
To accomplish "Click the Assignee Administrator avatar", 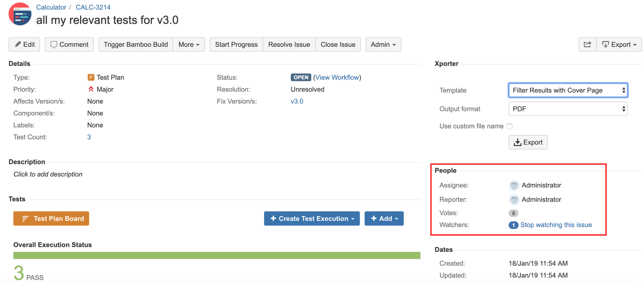I will (514, 185).
